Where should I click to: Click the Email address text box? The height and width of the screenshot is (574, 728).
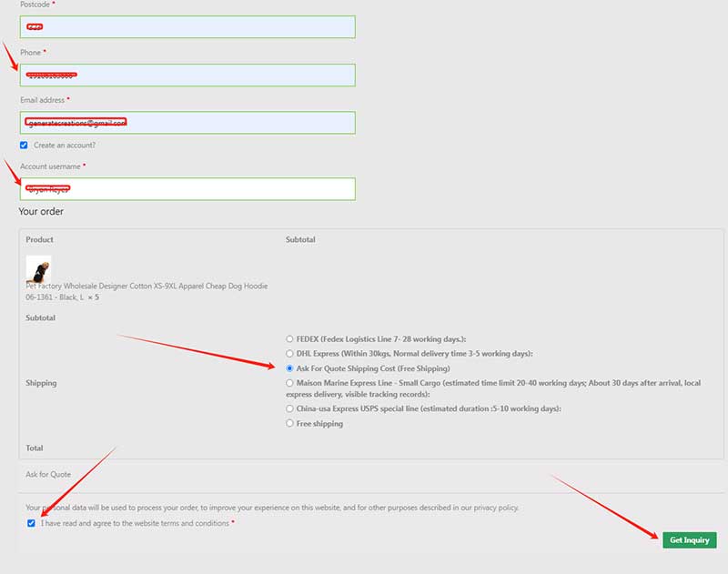click(x=187, y=122)
